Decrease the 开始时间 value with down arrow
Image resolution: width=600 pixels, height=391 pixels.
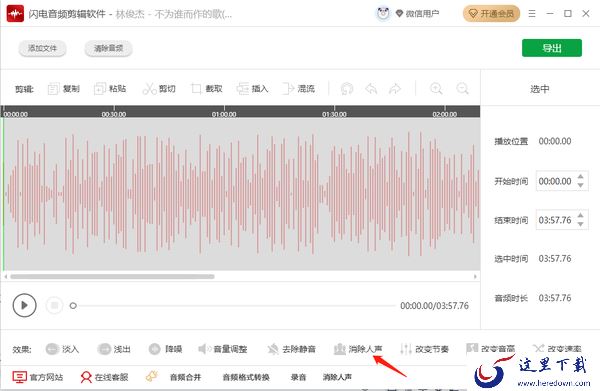click(x=580, y=186)
